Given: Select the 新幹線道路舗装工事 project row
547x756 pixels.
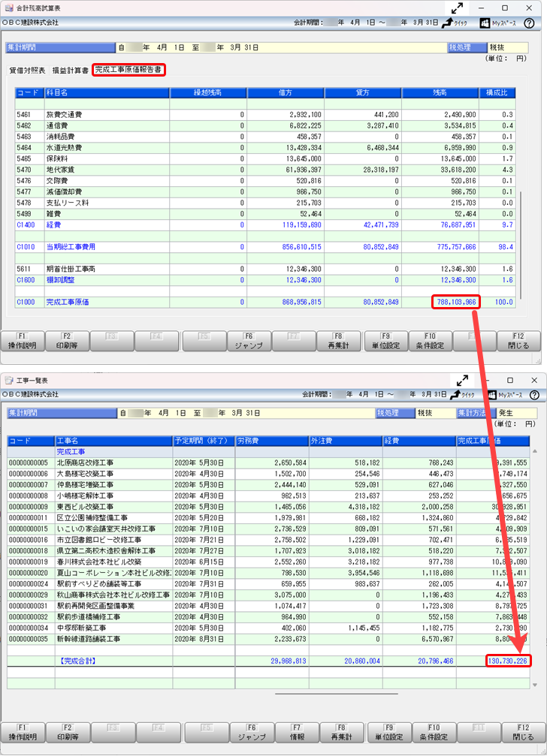Looking at the screenshot, I should tap(268, 640).
